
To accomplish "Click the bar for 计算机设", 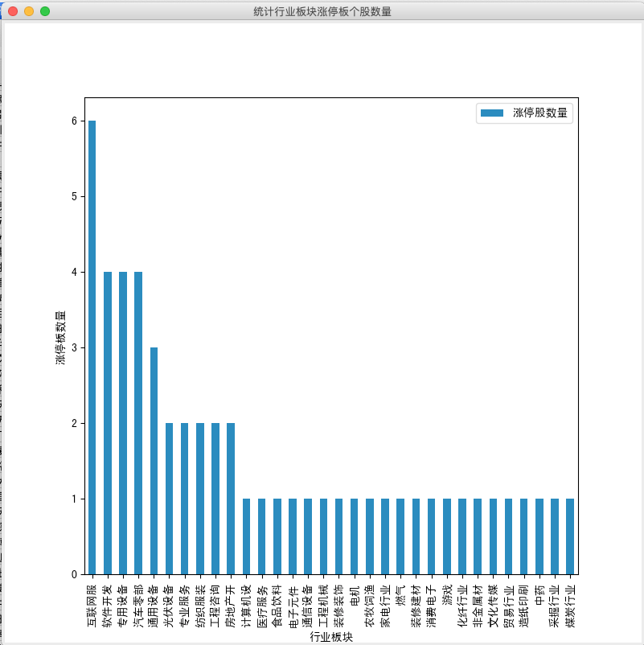I will pos(246,536).
